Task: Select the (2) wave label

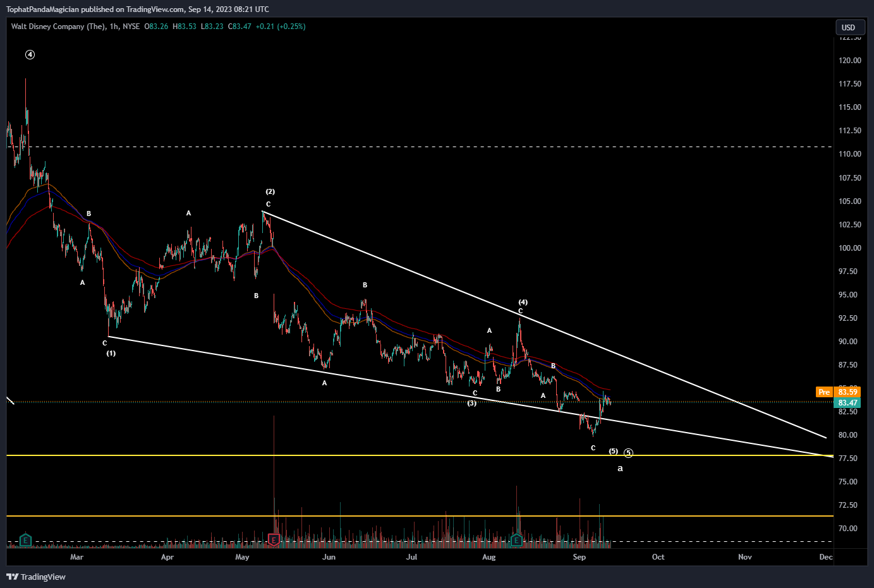Action: [270, 191]
